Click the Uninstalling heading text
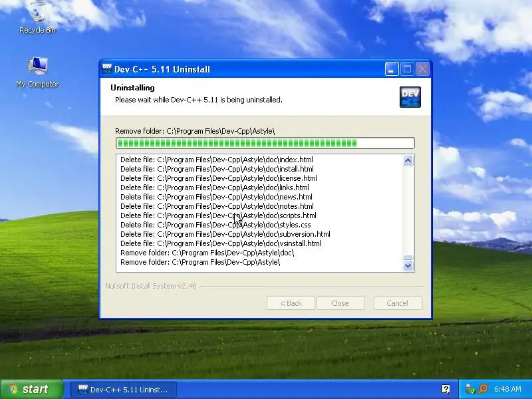 click(x=132, y=88)
